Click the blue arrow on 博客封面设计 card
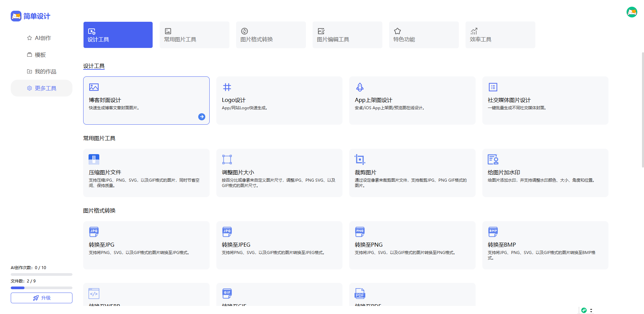Screen dimensions: 644x314 coord(202,117)
